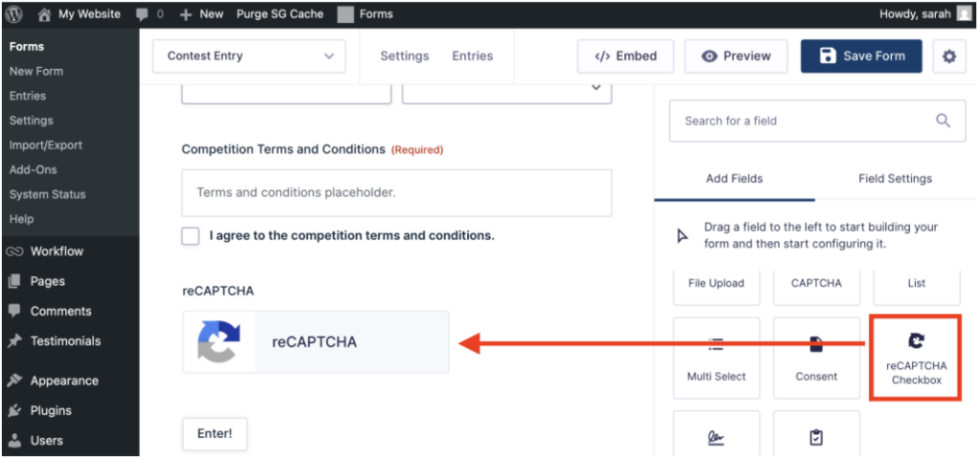This screenshot has height=459, width=980.
Task: Open My Website home icon
Action: pyautogui.click(x=44, y=14)
